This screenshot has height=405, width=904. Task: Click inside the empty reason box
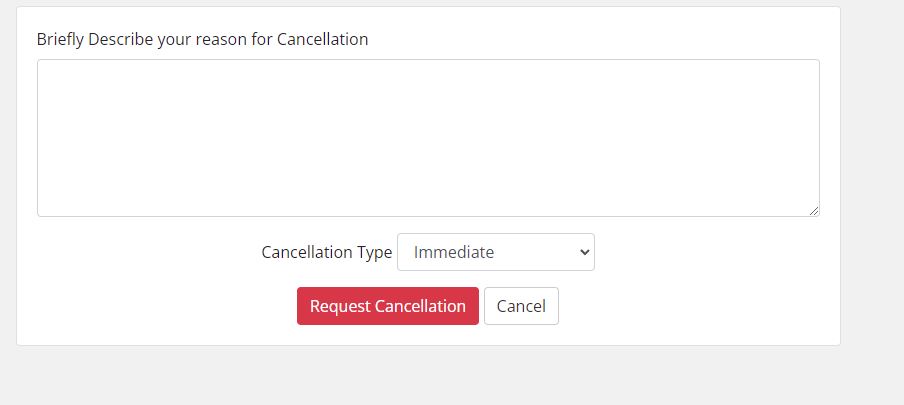click(428, 138)
